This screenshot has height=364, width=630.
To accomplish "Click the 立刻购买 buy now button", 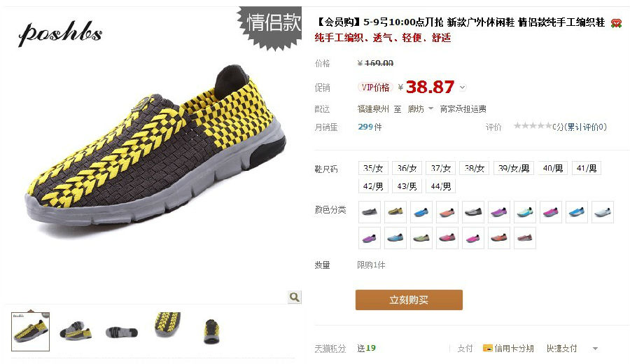I will (x=409, y=300).
